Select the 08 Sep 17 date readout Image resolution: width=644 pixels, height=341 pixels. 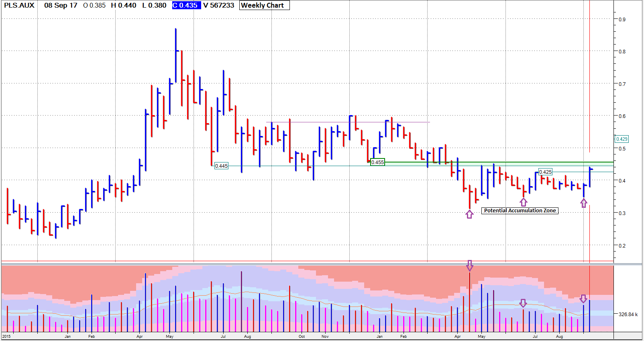pos(61,5)
